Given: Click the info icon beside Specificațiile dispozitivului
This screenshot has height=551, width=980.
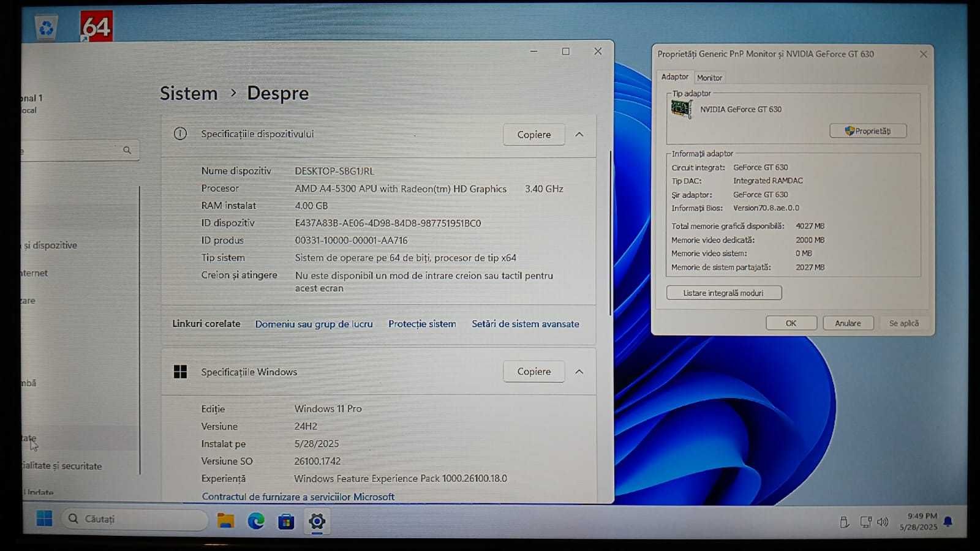Looking at the screenshot, I should pos(180,134).
